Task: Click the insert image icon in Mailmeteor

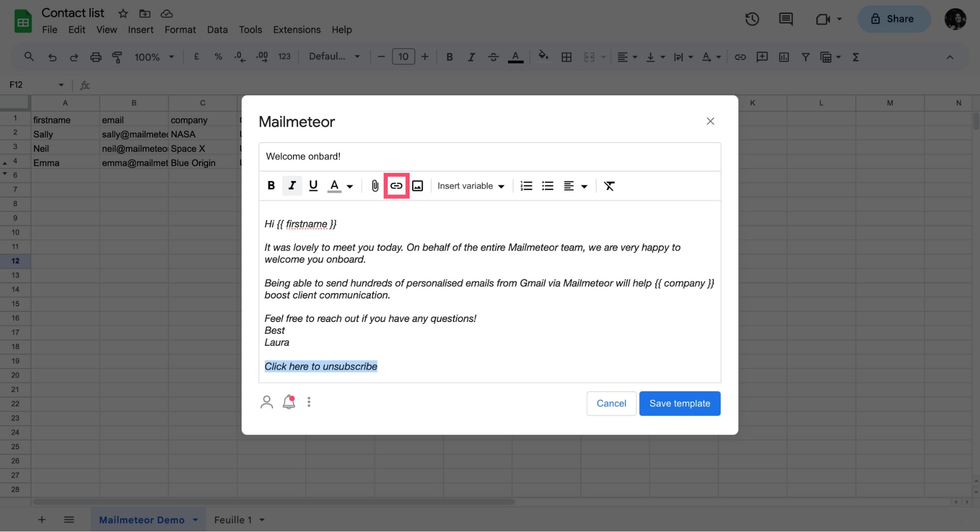Action: click(418, 186)
